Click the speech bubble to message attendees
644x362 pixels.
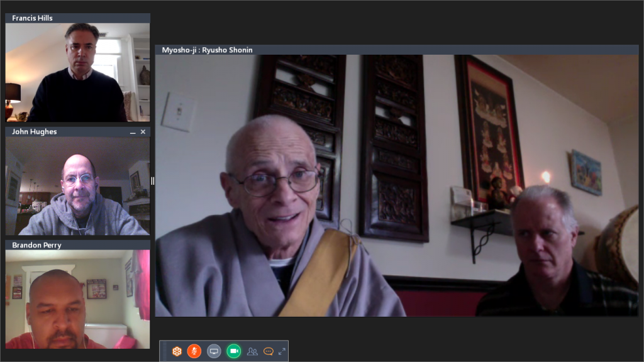coord(269,351)
